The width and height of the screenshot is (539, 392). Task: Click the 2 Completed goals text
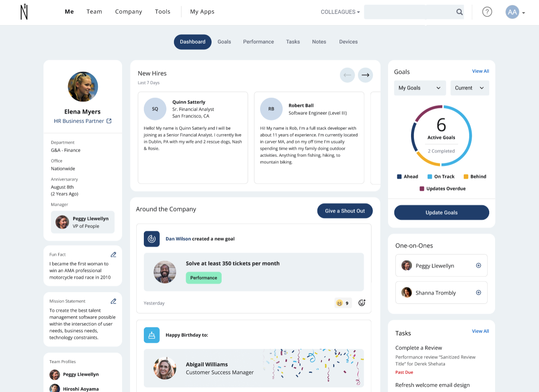tap(441, 151)
